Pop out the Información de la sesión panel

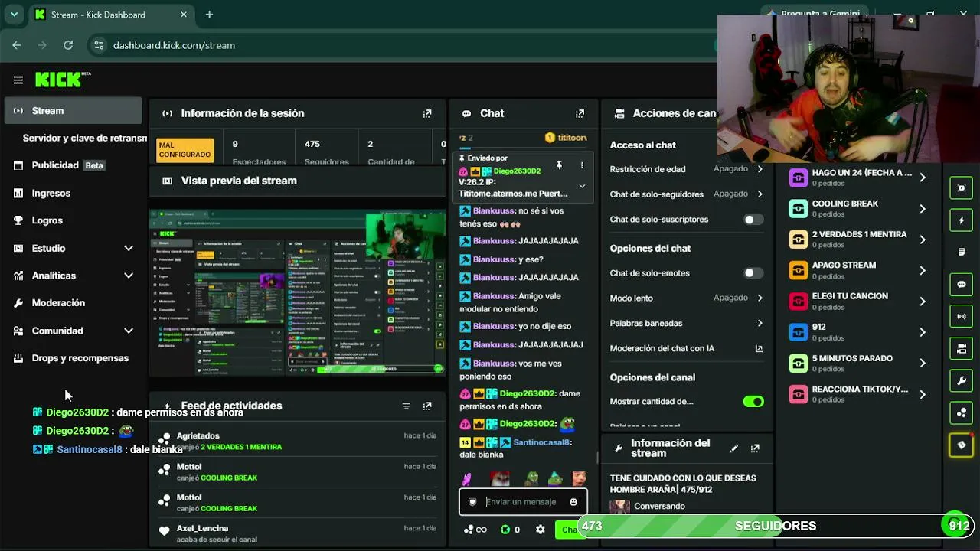(427, 113)
